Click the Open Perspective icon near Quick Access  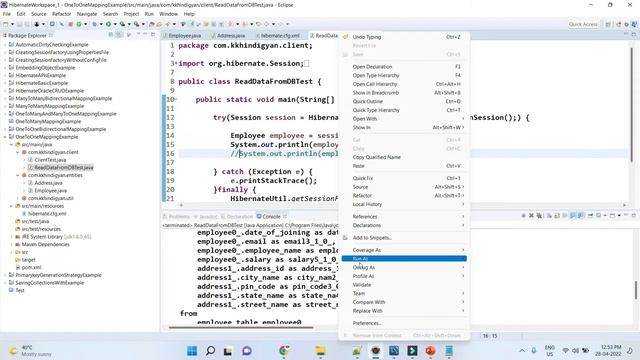[x=608, y=24]
